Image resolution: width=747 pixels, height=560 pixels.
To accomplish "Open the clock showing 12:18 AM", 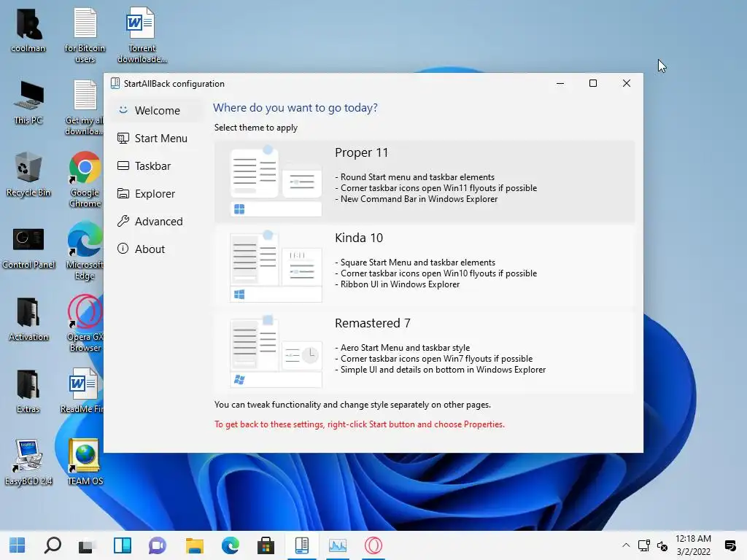I will pos(693,545).
